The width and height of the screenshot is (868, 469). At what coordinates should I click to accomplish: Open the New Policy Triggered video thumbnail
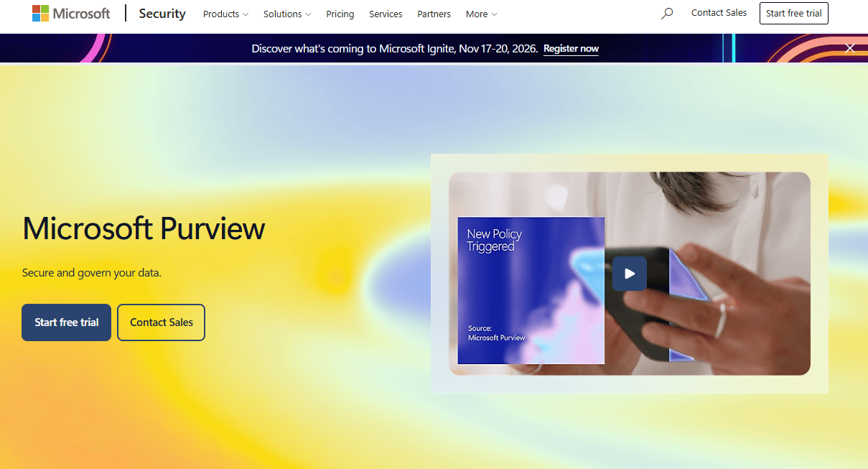(x=630, y=274)
